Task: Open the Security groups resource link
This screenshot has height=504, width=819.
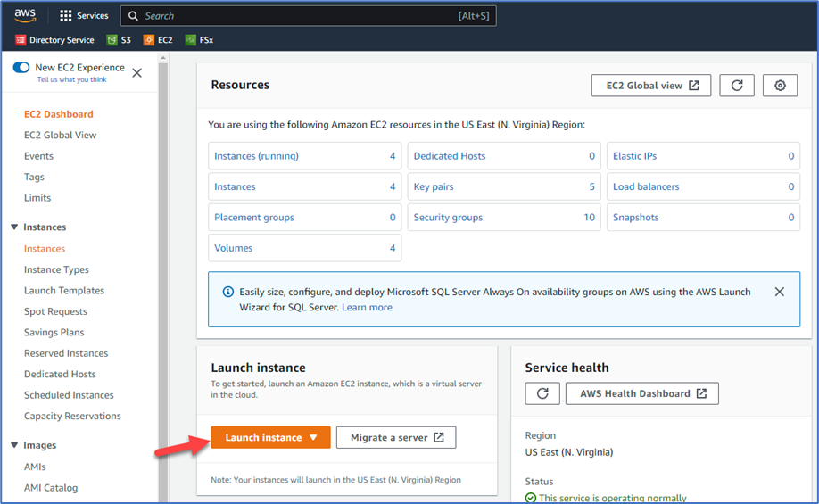Action: click(x=448, y=218)
